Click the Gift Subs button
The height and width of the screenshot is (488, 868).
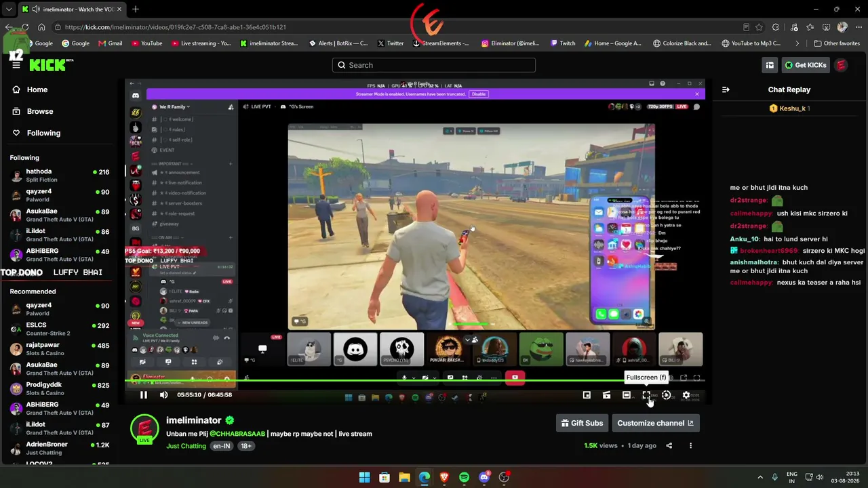tap(582, 423)
